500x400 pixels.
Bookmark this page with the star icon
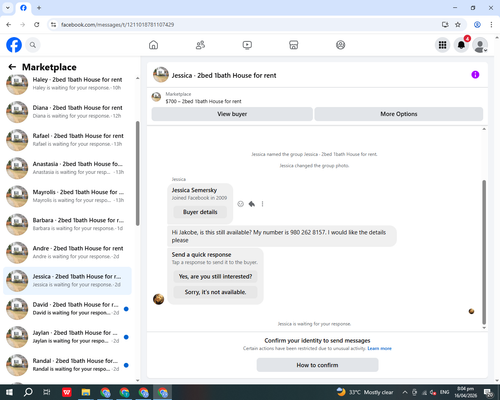tap(458, 25)
